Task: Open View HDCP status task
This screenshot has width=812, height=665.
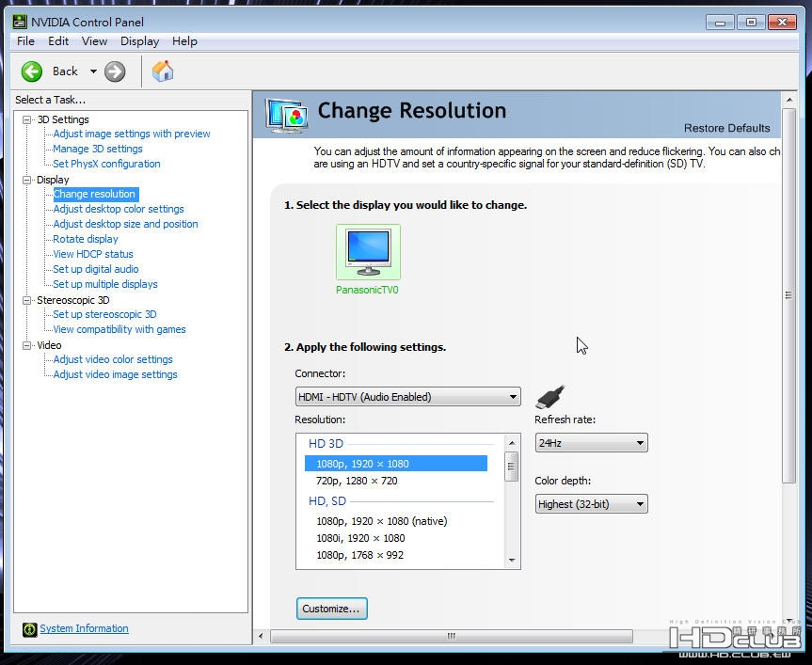Action: click(93, 254)
